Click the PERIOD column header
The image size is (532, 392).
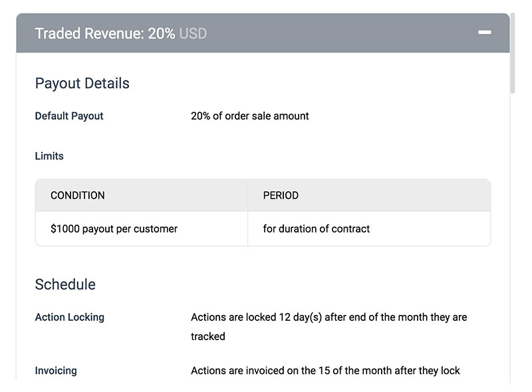pos(281,195)
